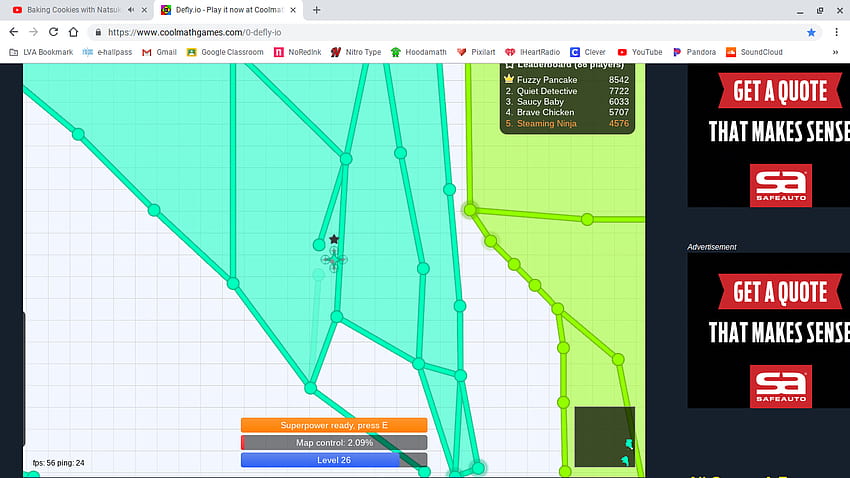
Task: Select Fuzzy Pancake in the leaderboard
Action: (x=566, y=80)
